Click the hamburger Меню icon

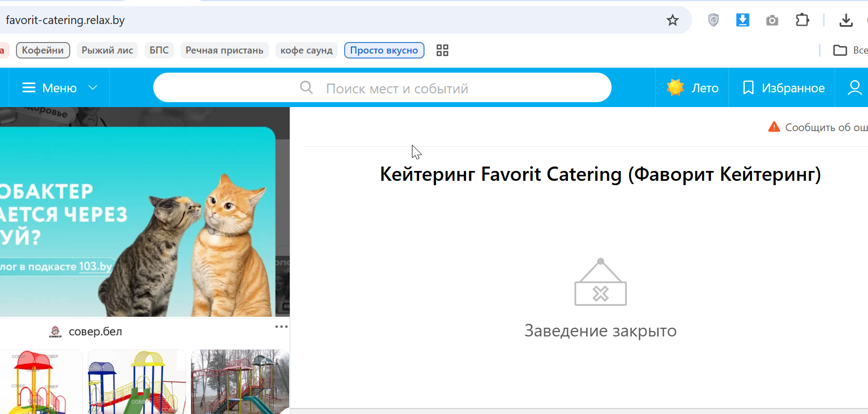click(29, 88)
